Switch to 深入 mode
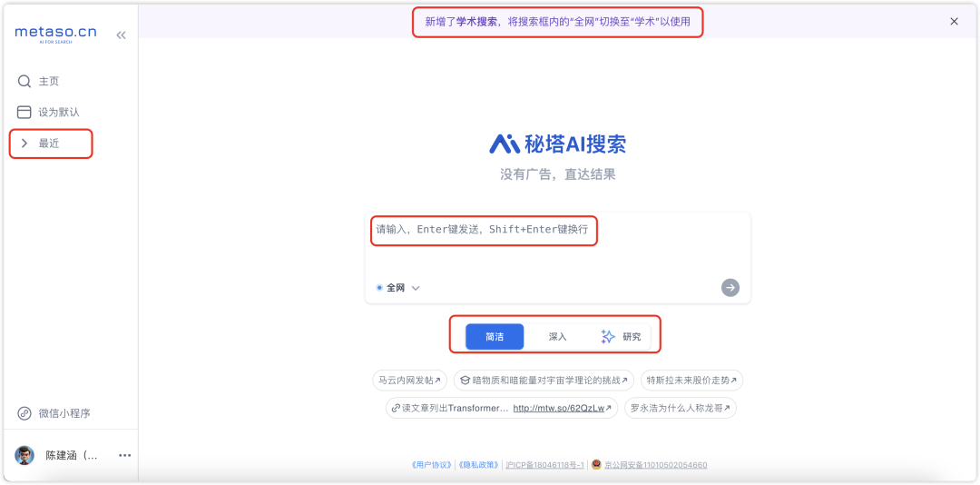 click(x=557, y=337)
